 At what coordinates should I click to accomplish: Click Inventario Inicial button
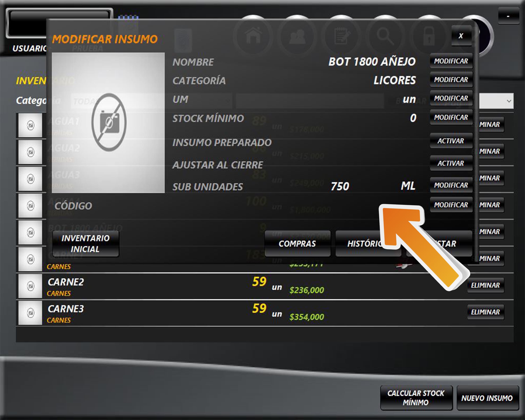pyautogui.click(x=86, y=243)
